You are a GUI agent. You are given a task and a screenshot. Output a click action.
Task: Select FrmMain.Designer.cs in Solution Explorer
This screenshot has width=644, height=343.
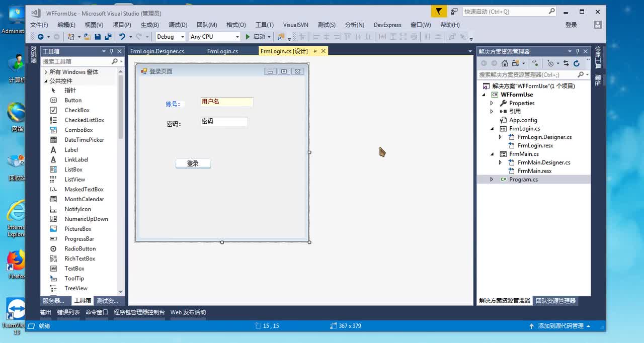[544, 162]
